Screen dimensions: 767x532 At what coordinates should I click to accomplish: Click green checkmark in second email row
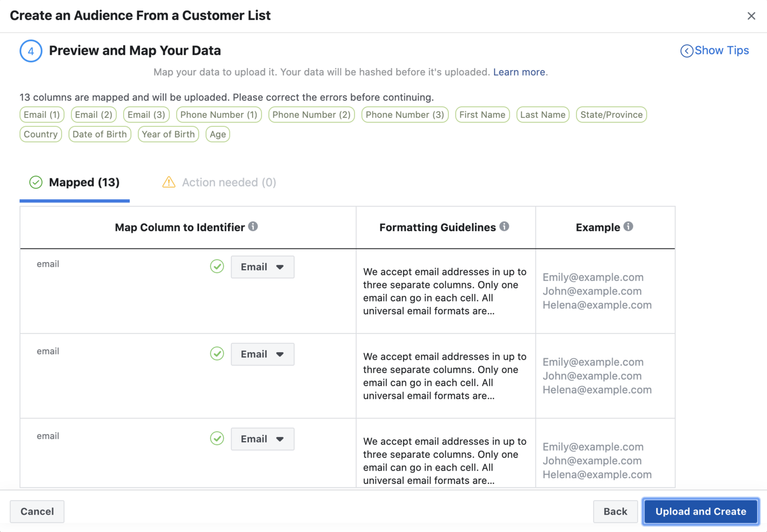(217, 354)
